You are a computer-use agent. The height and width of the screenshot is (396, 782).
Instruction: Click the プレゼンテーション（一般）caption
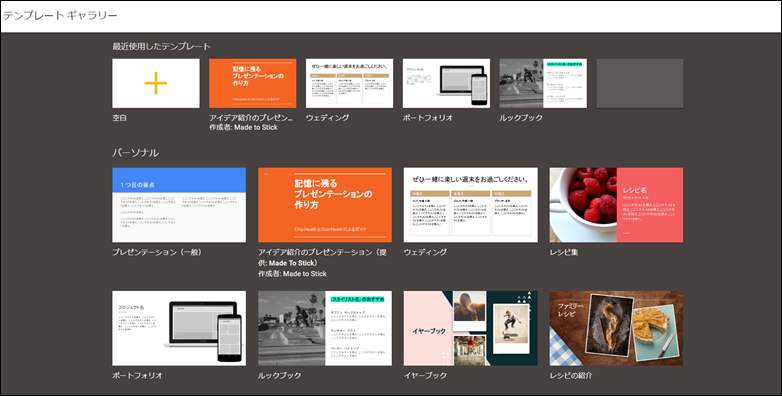pos(157,252)
